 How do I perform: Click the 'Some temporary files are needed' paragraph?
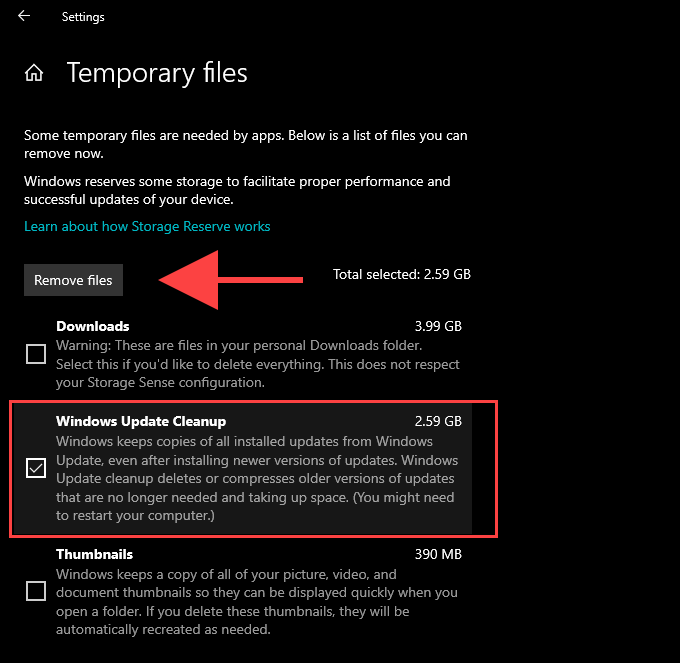point(245,144)
